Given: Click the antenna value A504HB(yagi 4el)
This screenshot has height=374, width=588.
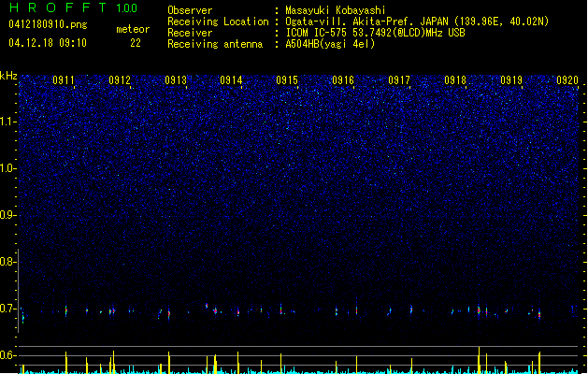Looking at the screenshot, I should pyautogui.click(x=330, y=44).
